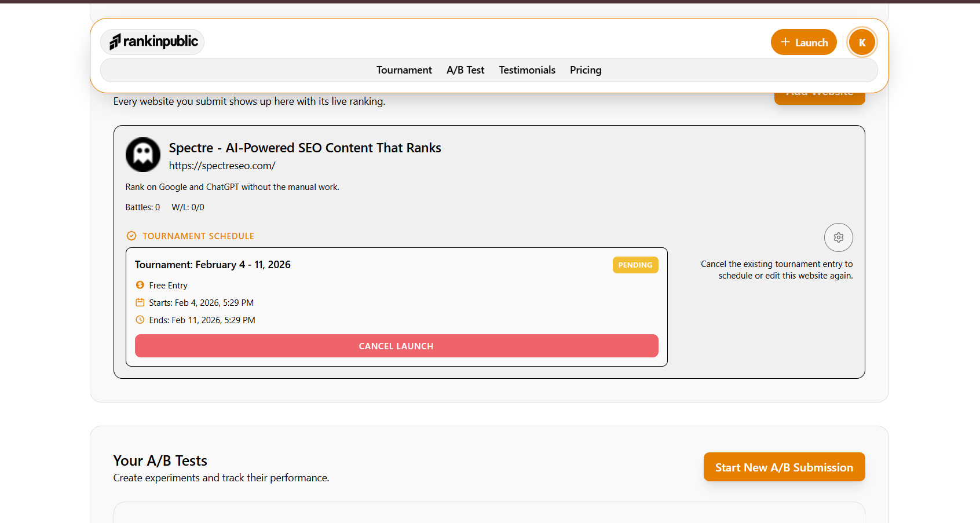Open the Pricing nav item

(586, 70)
